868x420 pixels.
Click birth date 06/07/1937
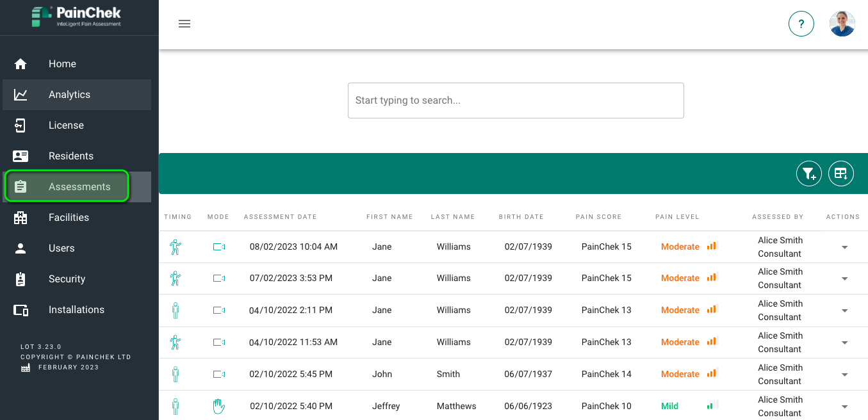click(x=528, y=375)
